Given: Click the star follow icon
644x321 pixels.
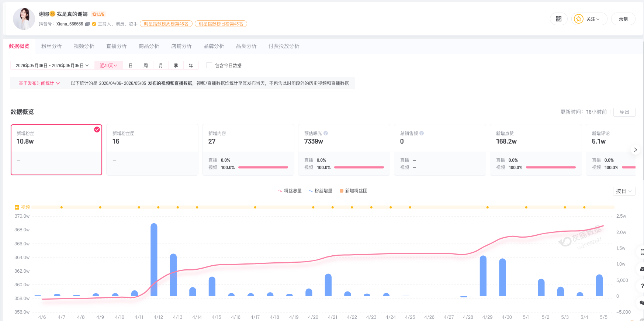Looking at the screenshot, I should (579, 19).
